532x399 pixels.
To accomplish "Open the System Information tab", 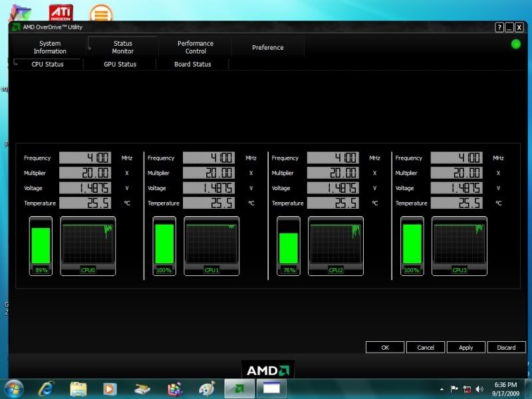I will pyautogui.click(x=50, y=47).
